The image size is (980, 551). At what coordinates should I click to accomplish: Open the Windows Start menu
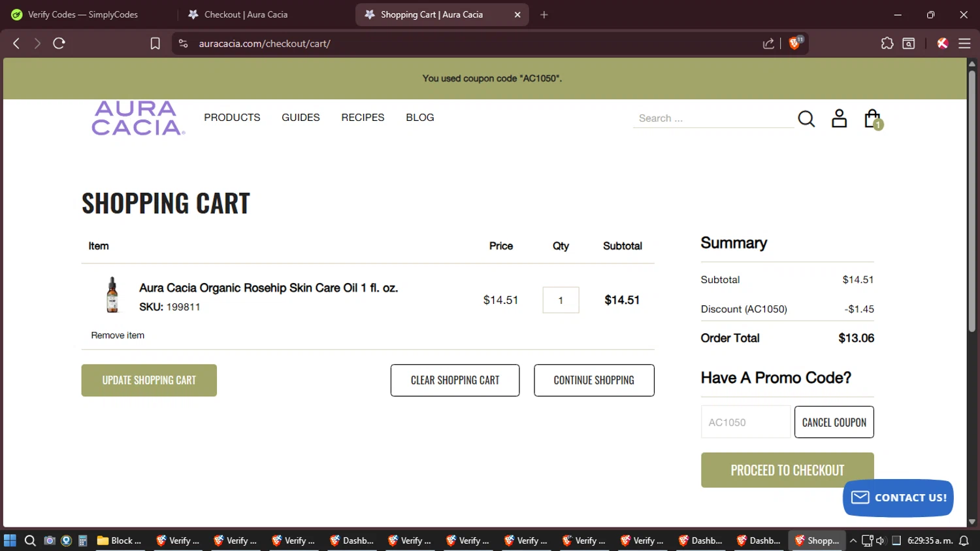(10, 541)
